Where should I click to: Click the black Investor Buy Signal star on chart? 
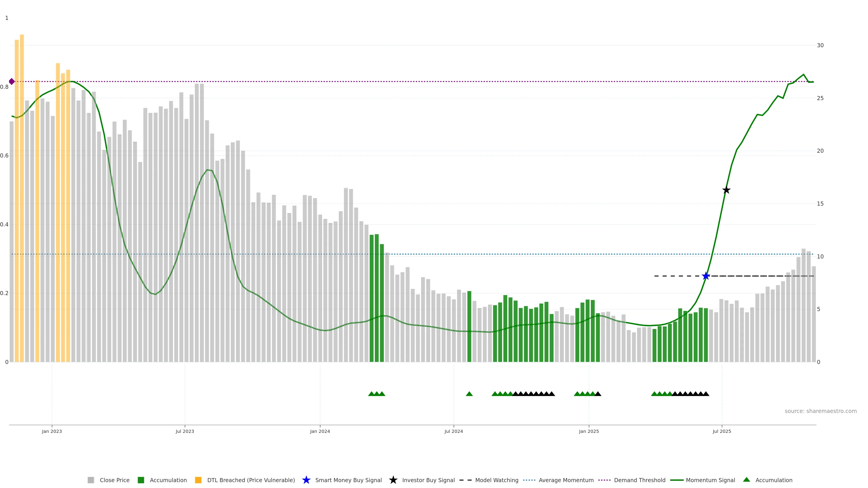tap(726, 190)
